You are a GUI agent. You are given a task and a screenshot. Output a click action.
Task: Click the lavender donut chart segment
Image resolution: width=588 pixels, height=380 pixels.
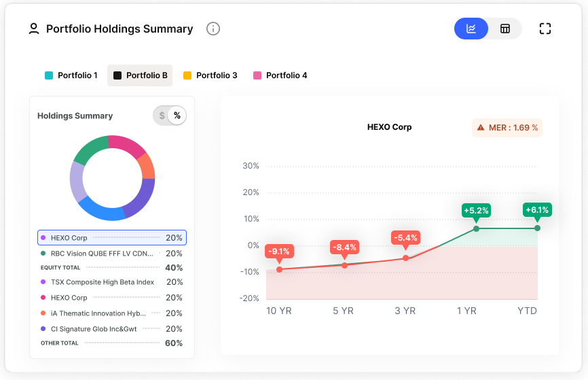[77, 182]
